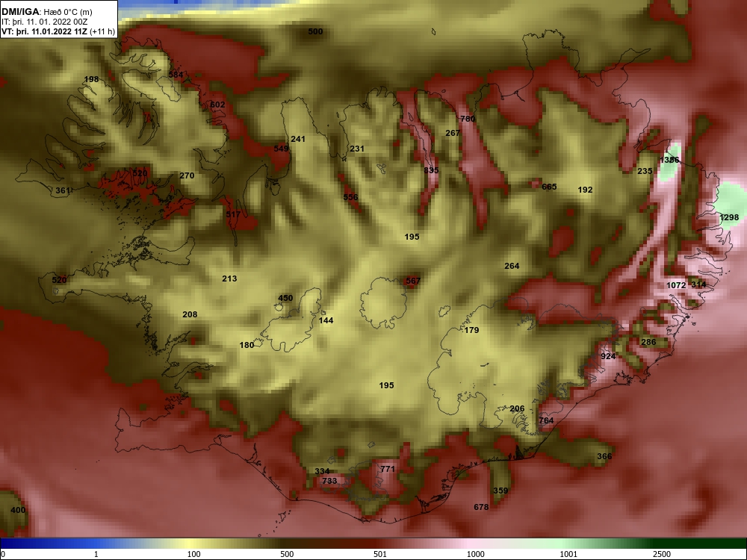The height and width of the screenshot is (560, 747).
Task: Click the map value 665
Action: coord(549,187)
